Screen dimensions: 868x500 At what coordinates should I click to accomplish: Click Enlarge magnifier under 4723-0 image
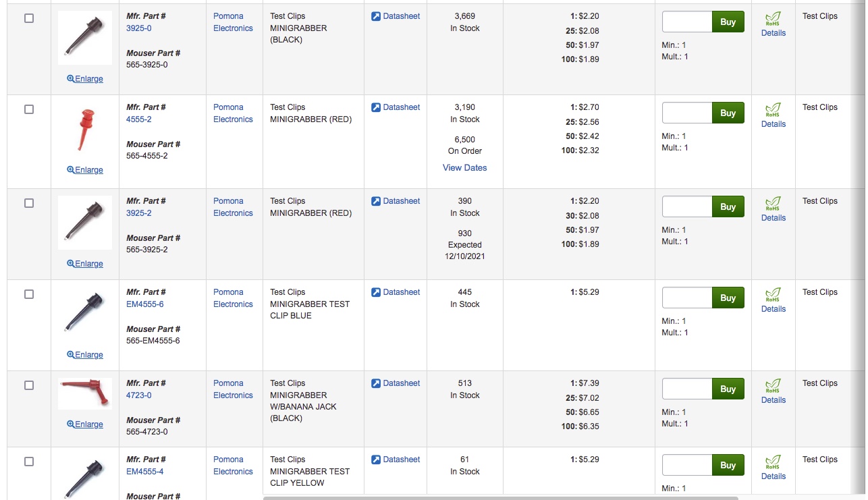[x=70, y=424]
